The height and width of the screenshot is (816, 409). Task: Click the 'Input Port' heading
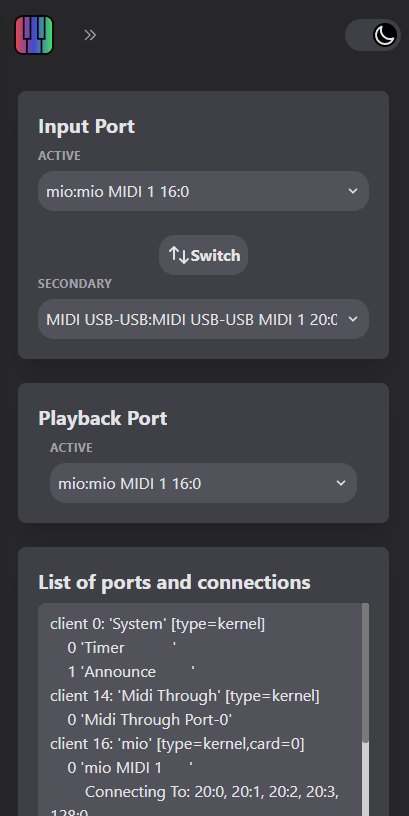point(86,126)
